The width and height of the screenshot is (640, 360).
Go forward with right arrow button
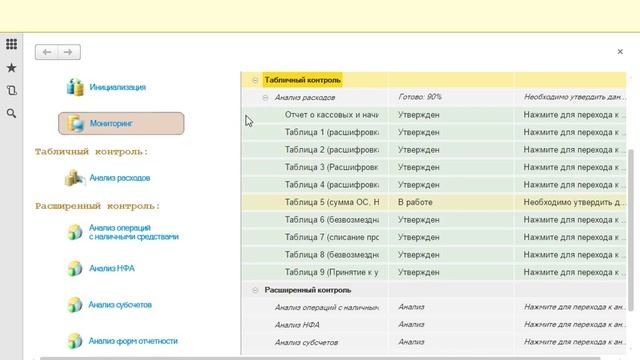tap(69, 52)
